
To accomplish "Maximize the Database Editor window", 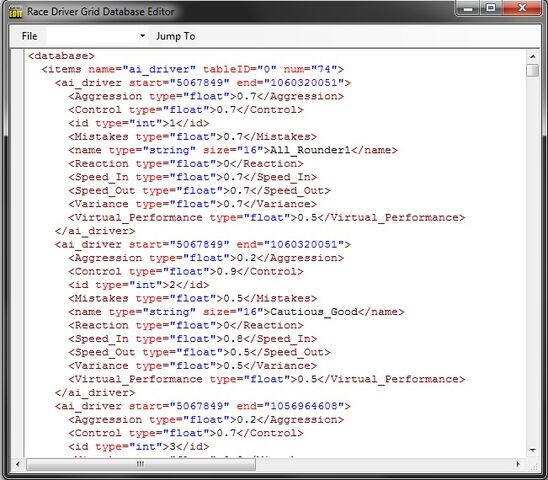I will point(491,8).
